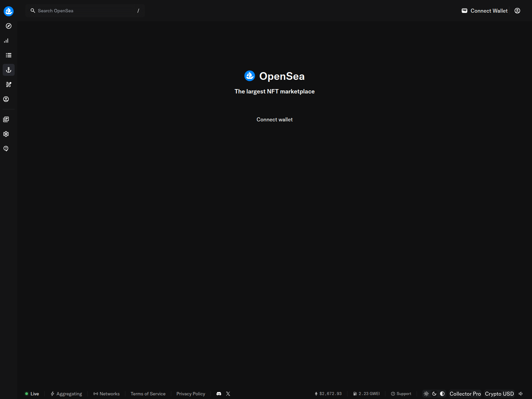Click the 2.23 GWEI gas indicator
This screenshot has height=399, width=532.
click(x=366, y=394)
